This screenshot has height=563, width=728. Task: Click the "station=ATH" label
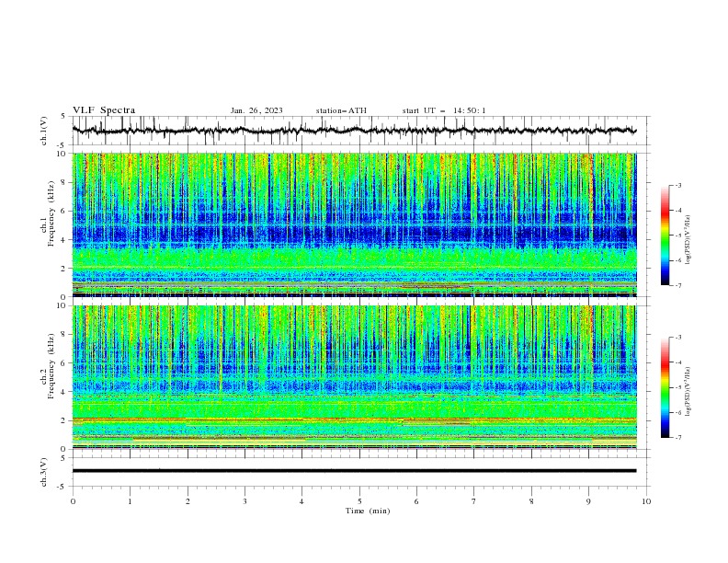[x=341, y=110]
